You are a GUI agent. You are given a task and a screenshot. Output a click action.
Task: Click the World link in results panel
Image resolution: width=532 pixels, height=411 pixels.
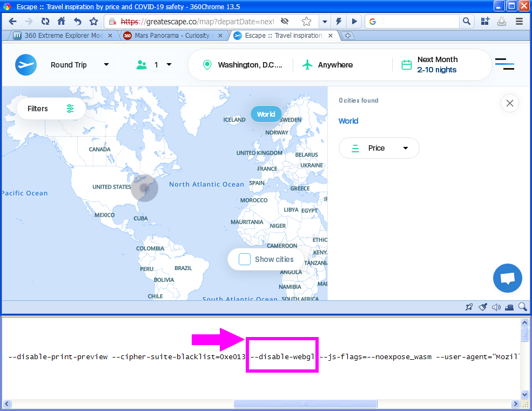click(348, 121)
